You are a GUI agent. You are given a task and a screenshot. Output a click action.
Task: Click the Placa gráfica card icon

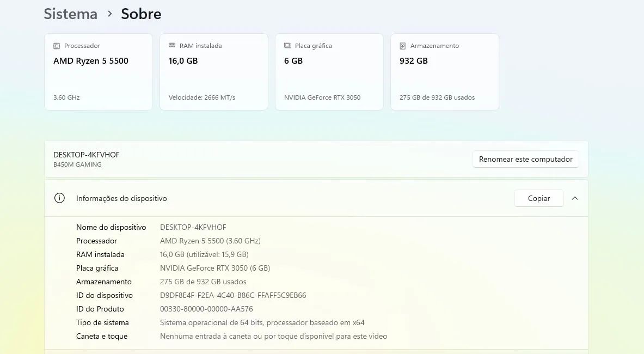coord(287,46)
